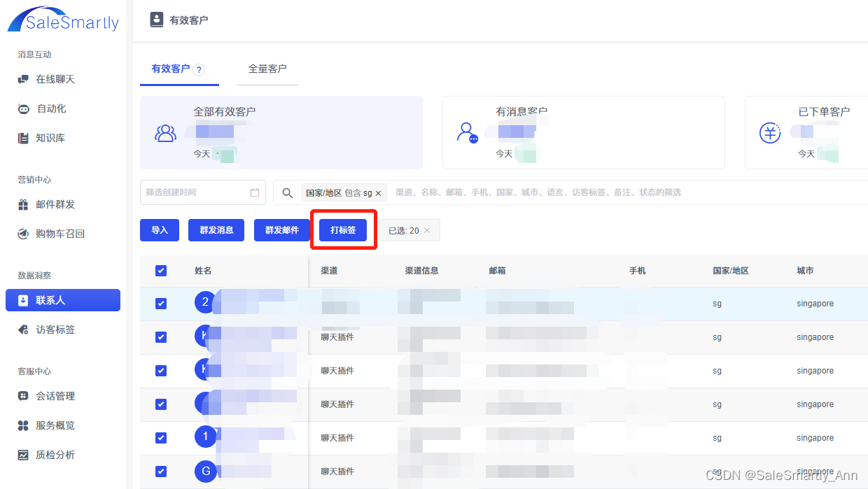This screenshot has width=868, height=489.
Task: Toggle the select-all checkbox in table header
Action: (161, 271)
